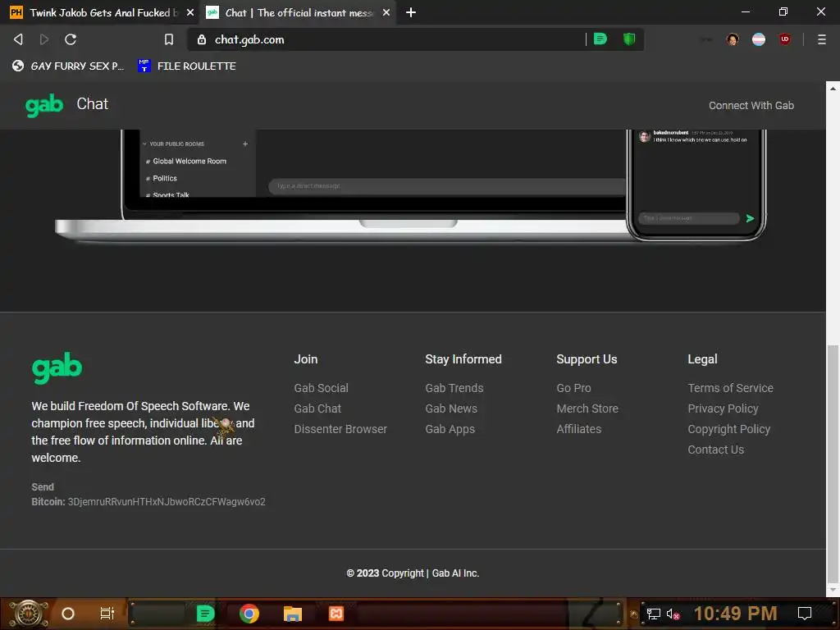Open the Gab Chat footer link
Screen dimensions: 840x630
[317, 409]
